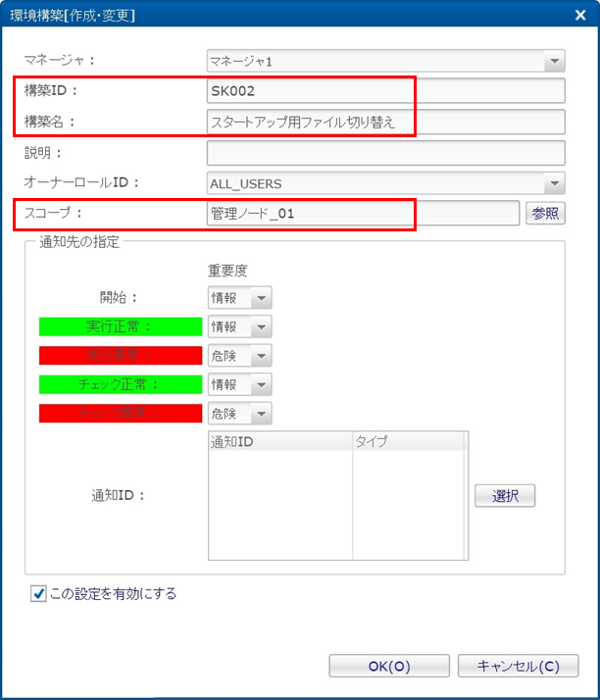Image resolution: width=600 pixels, height=700 pixels.
Task: Toggle the この設定を有効にする checkbox
Action: tap(38, 594)
